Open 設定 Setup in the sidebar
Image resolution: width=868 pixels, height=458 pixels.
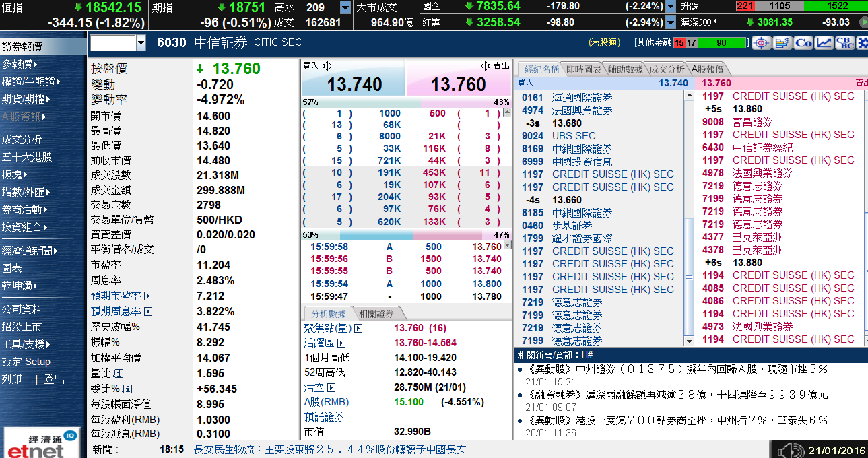click(x=26, y=362)
